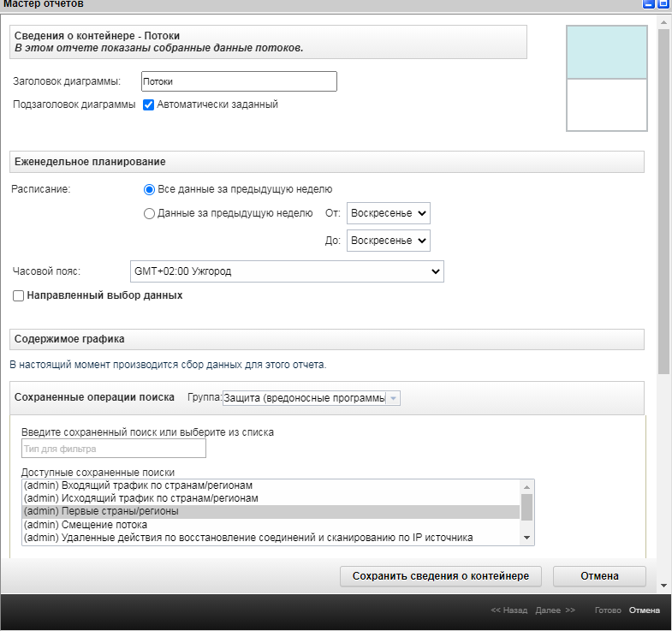
Task: Click the saved searches list up arrow
Action: (526, 487)
